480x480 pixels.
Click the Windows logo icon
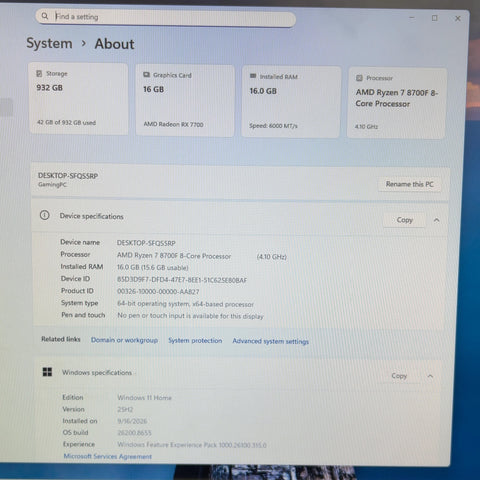tap(47, 372)
